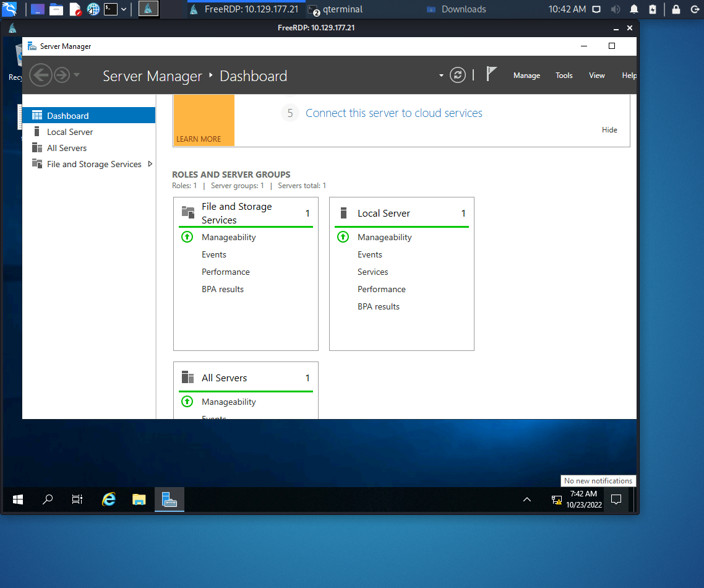Click the Kali panel volume icon
The image size is (704, 588).
pyautogui.click(x=616, y=9)
